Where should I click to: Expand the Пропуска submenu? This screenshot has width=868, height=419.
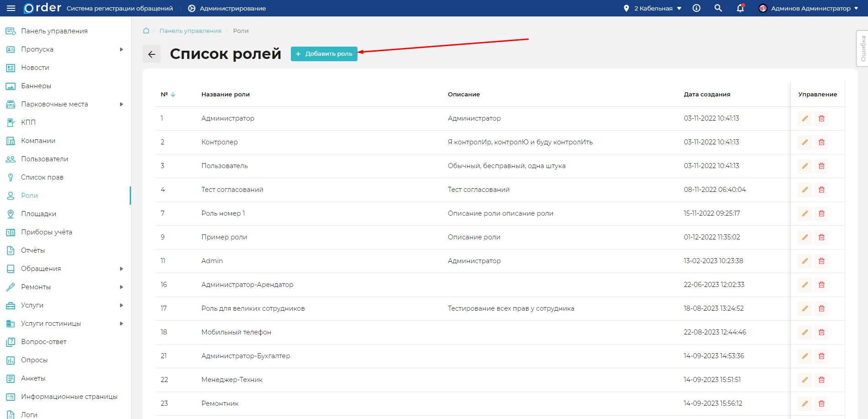(x=121, y=49)
